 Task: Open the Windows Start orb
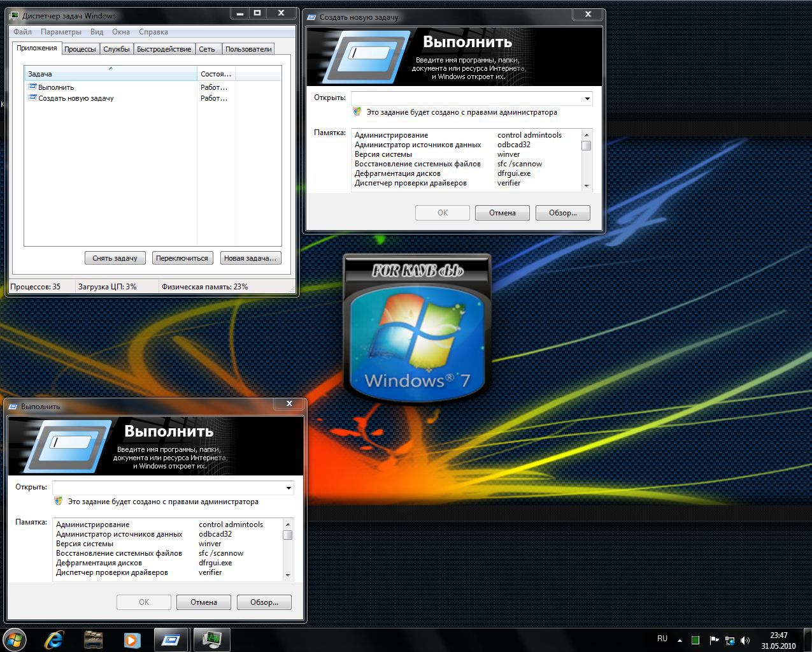14,639
